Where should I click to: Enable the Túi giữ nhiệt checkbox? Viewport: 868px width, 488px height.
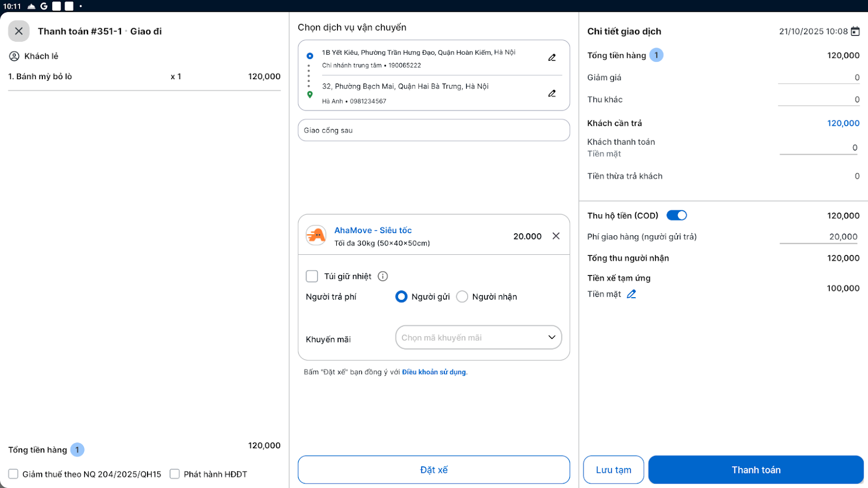[312, 277]
